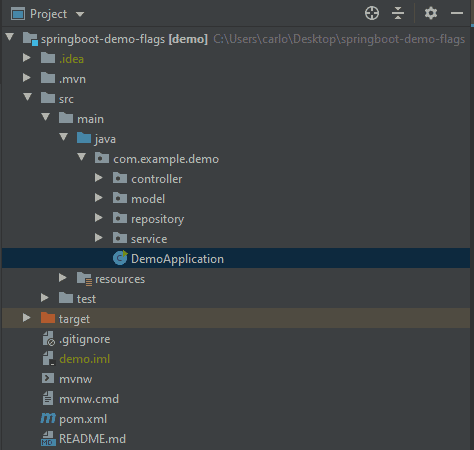Image resolution: width=474 pixels, height=450 pixels.
Task: Expand the resources folder arrow
Action: coord(63,278)
